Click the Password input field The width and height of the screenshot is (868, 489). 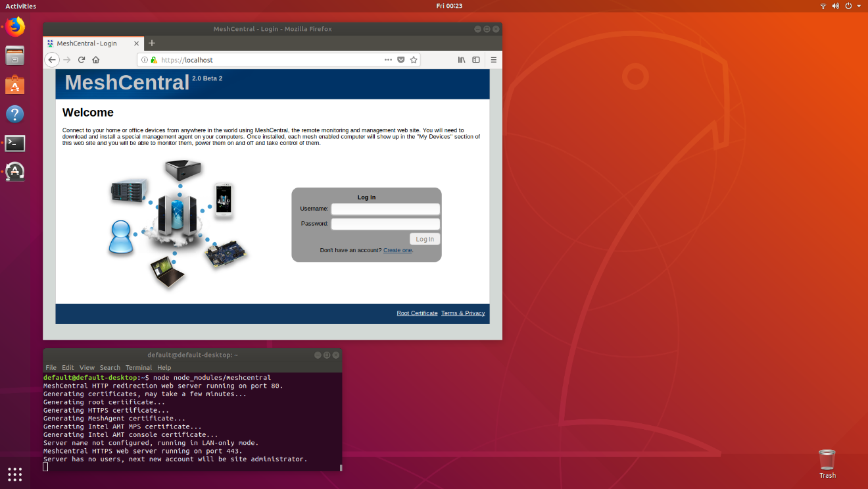pos(385,224)
